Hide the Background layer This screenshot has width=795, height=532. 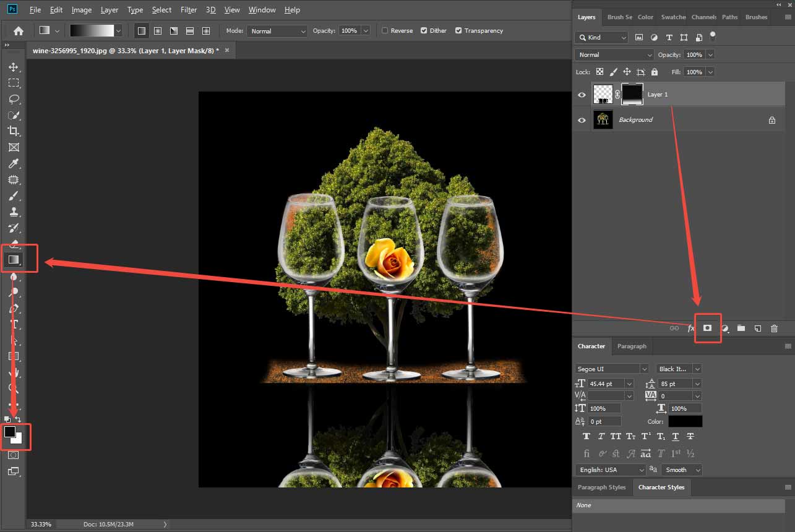581,119
